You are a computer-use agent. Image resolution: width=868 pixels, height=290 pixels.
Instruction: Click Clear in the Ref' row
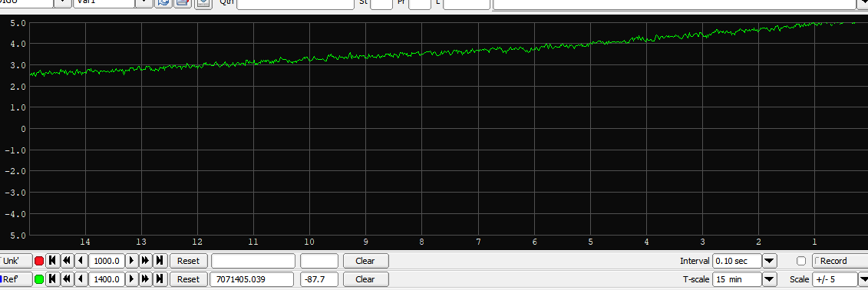tap(365, 279)
